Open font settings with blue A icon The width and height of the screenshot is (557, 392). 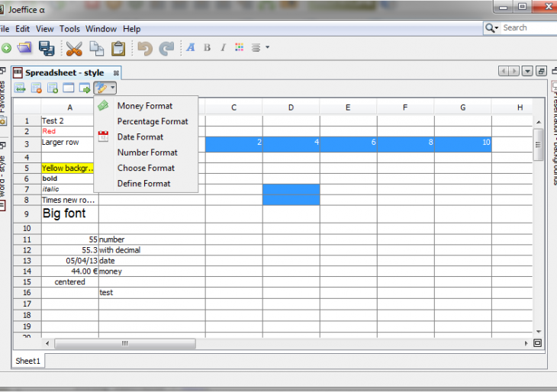[191, 47]
